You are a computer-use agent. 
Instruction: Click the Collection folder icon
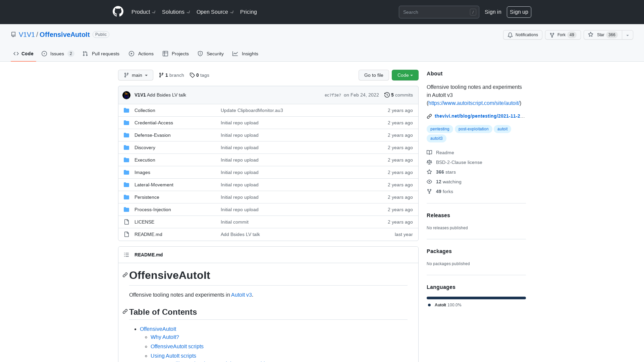[x=126, y=110]
